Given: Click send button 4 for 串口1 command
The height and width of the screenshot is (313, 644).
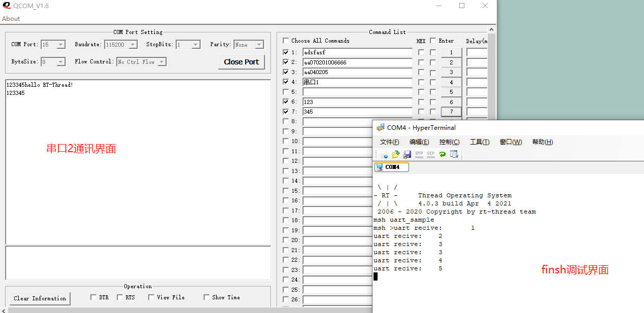Looking at the screenshot, I should click(x=451, y=82).
